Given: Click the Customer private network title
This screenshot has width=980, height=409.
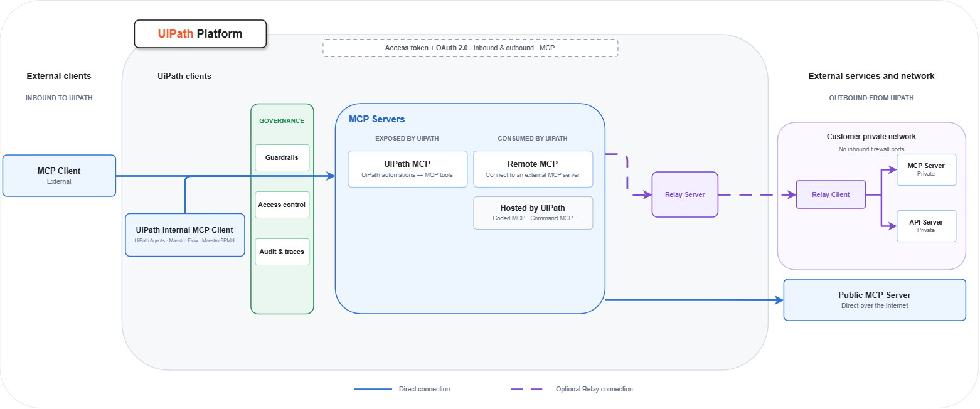Looking at the screenshot, I should [x=871, y=137].
